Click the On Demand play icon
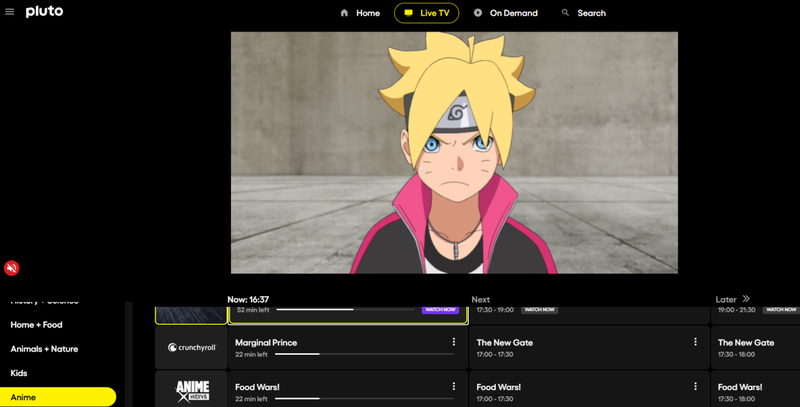800x407 pixels. (x=478, y=13)
